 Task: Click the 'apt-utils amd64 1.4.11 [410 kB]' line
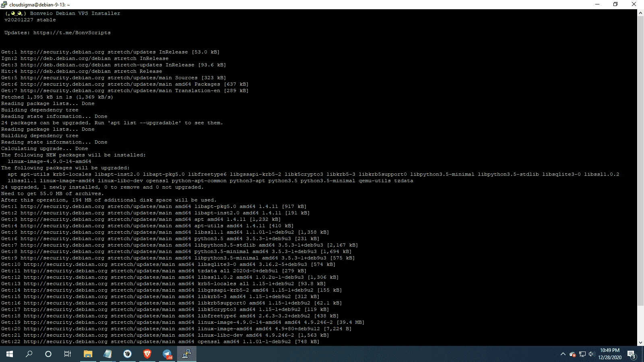click(x=147, y=226)
